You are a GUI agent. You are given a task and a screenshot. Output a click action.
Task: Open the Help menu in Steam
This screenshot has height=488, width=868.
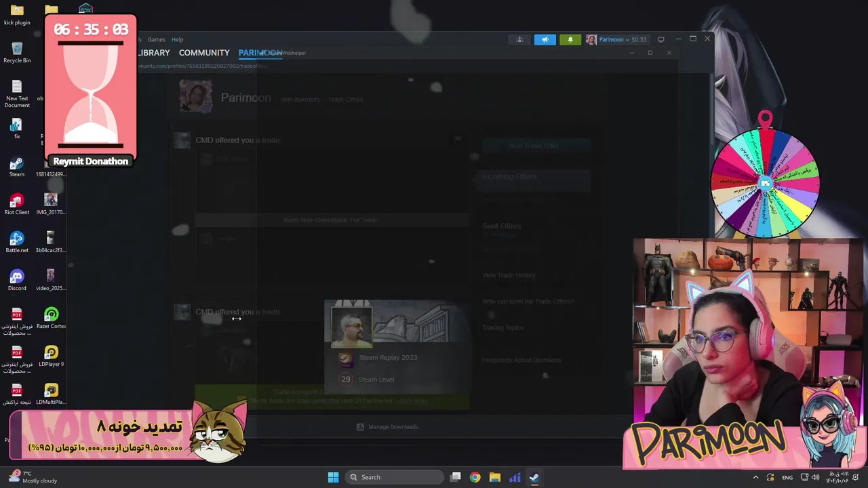click(x=177, y=39)
